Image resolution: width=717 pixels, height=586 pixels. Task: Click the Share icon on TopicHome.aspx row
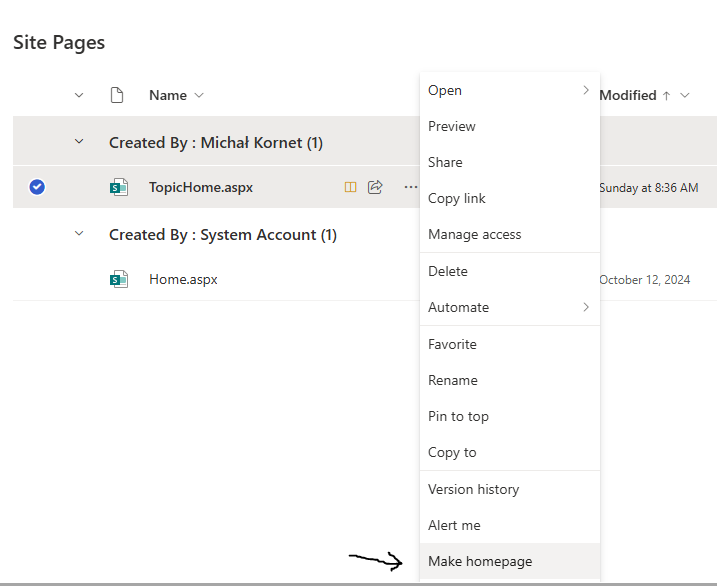point(376,187)
